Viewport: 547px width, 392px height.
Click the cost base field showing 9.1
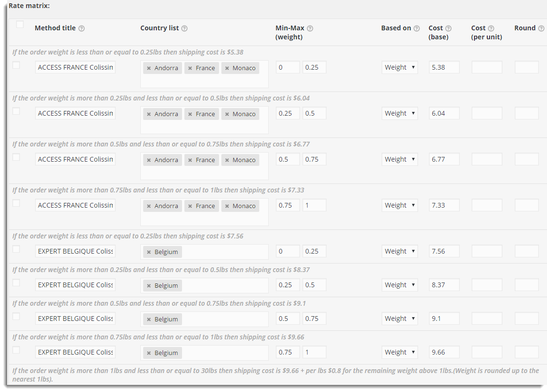pyautogui.click(x=444, y=319)
